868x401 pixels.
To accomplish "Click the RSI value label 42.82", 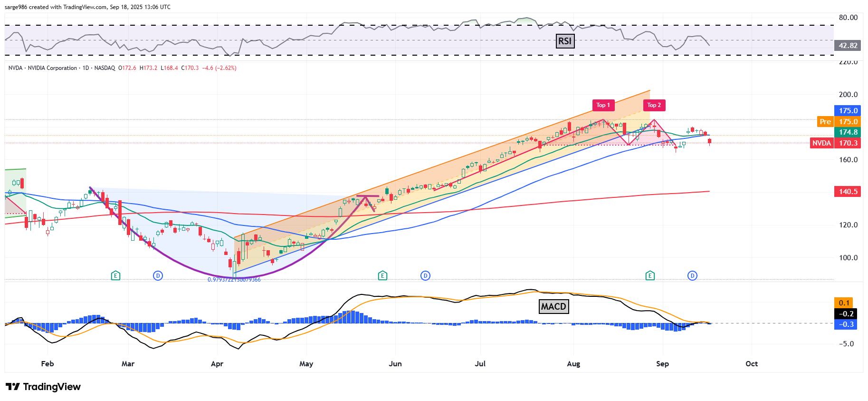I will tap(848, 46).
